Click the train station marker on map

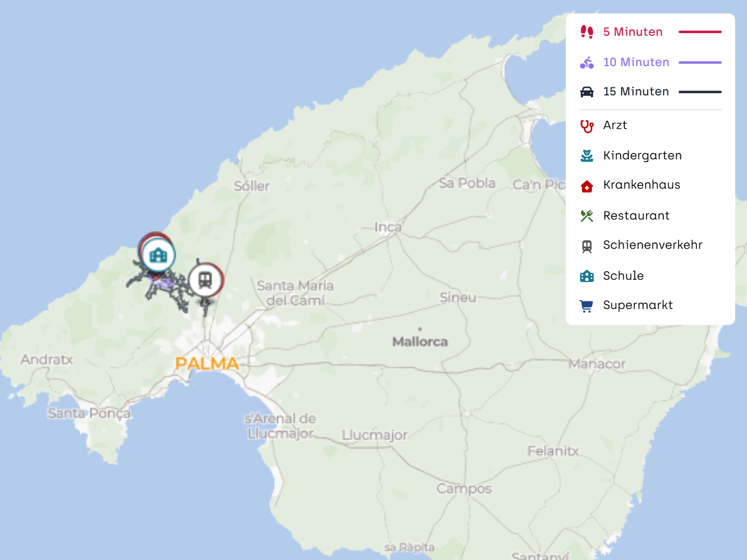[205, 280]
